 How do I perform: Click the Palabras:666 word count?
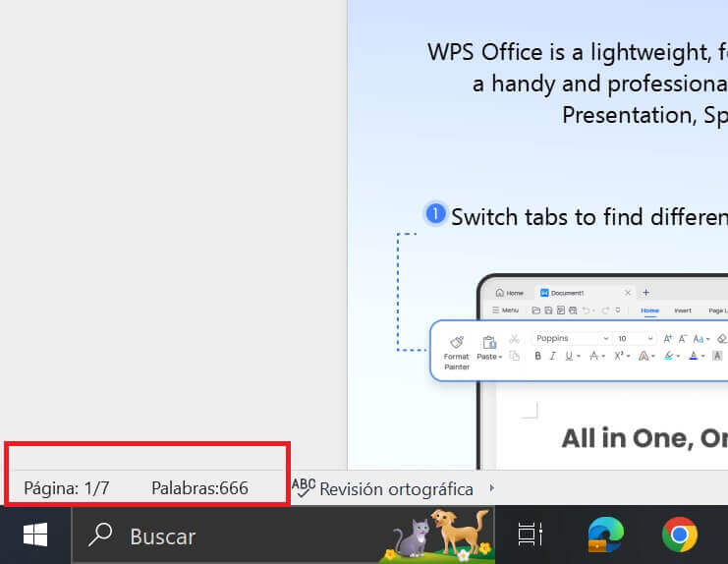(x=199, y=488)
